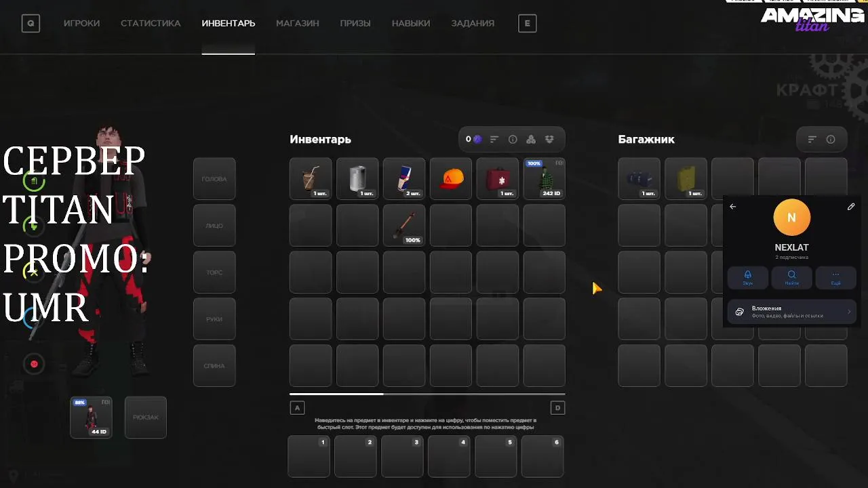This screenshot has width=868, height=488.
Task: Click the A page-left key button
Action: pos(297,407)
